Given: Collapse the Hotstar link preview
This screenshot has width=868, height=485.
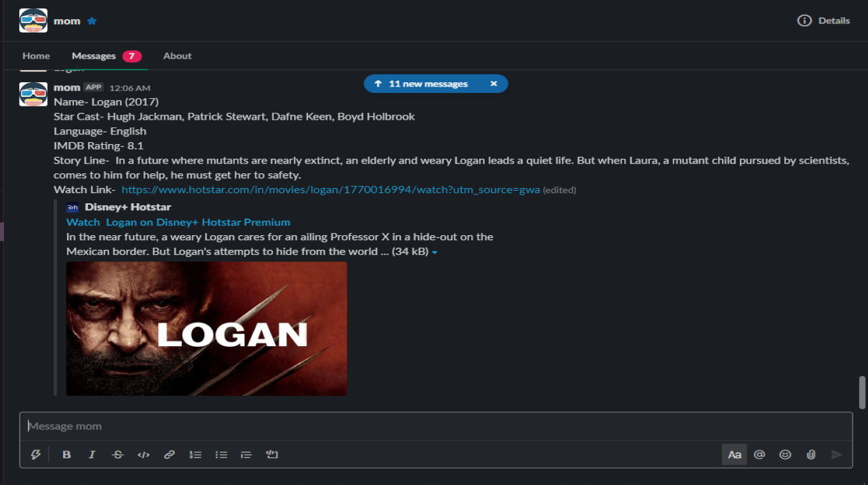Looking at the screenshot, I should coord(434,252).
